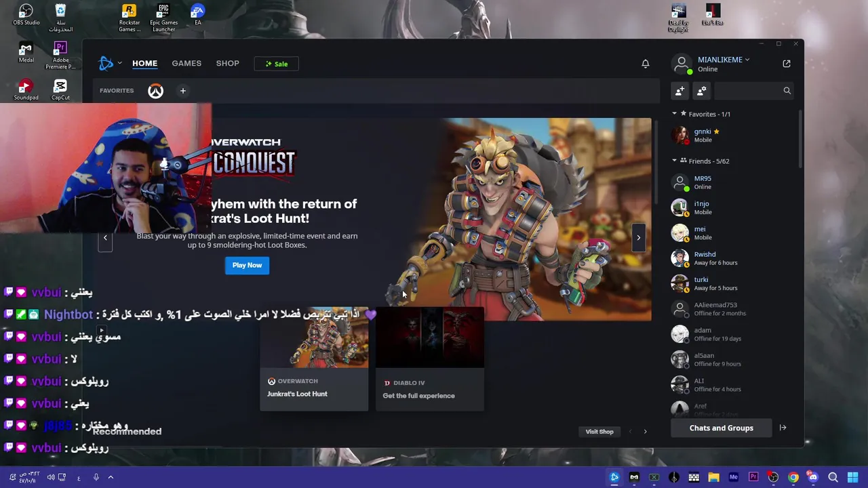
Task: Select friend MR95 who is online
Action: point(732,182)
